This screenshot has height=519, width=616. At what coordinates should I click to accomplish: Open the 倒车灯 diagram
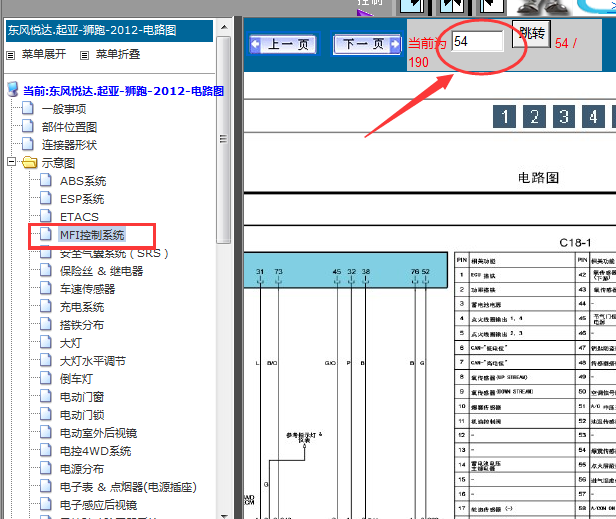[x=76, y=379]
